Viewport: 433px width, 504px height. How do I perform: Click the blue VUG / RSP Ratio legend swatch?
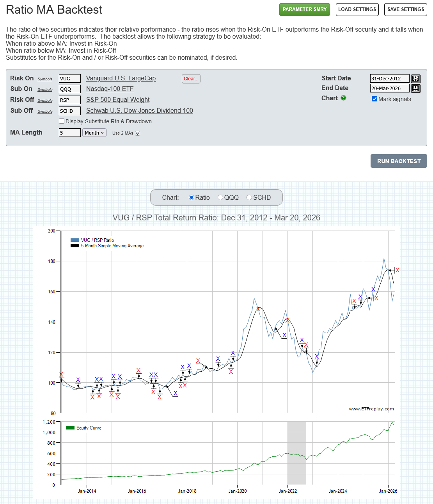pos(75,240)
